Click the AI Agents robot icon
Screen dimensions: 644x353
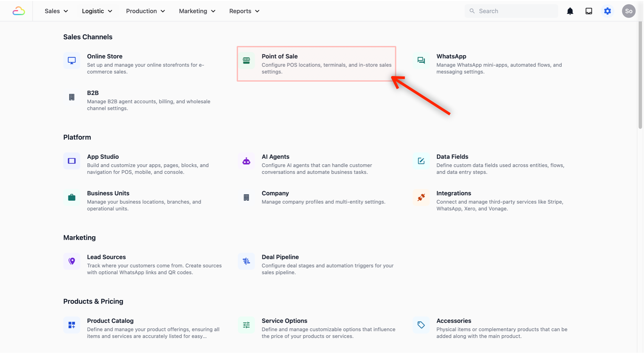click(x=246, y=161)
